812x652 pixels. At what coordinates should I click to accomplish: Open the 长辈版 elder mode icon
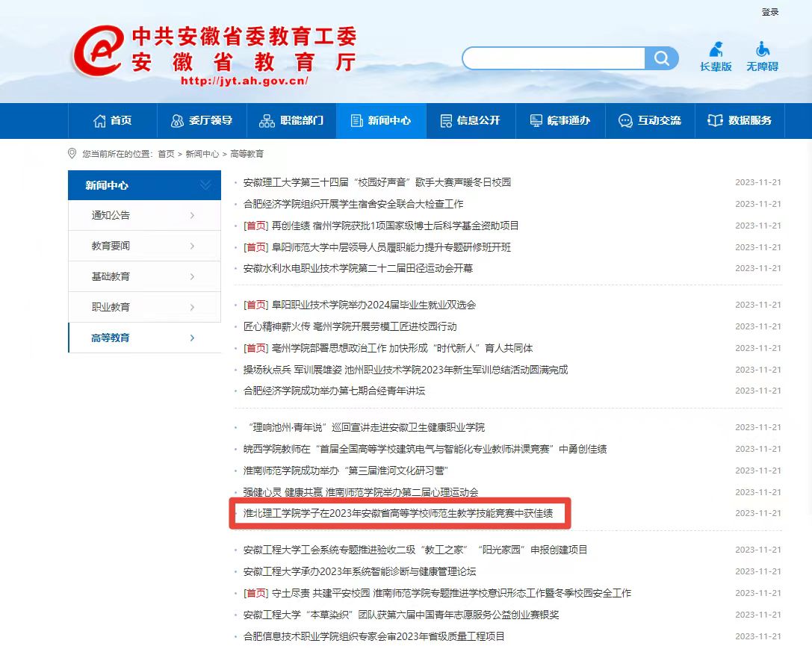(716, 50)
